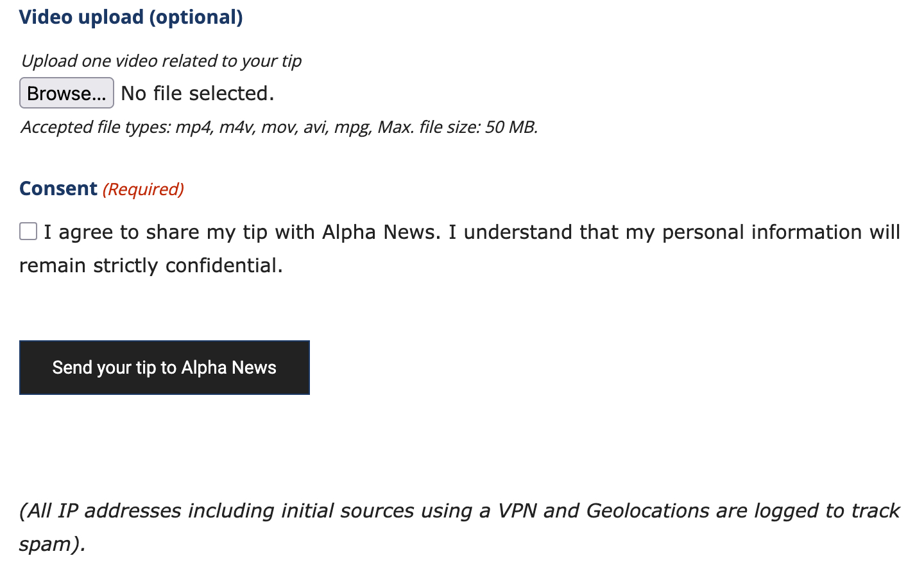Click the IP addresses logging notice
The height and width of the screenshot is (574, 924).
pyautogui.click(x=459, y=511)
